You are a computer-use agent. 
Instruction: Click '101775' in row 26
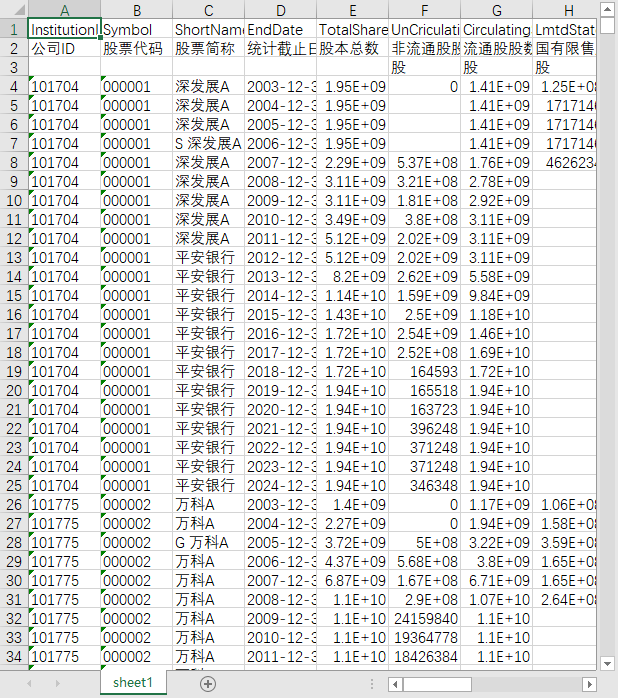tap(65, 504)
